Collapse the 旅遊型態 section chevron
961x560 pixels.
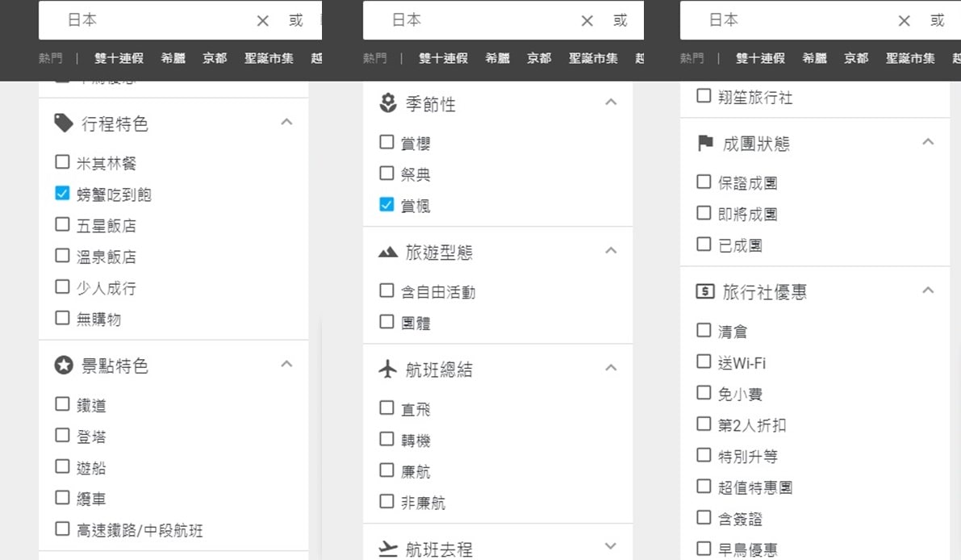pos(611,250)
